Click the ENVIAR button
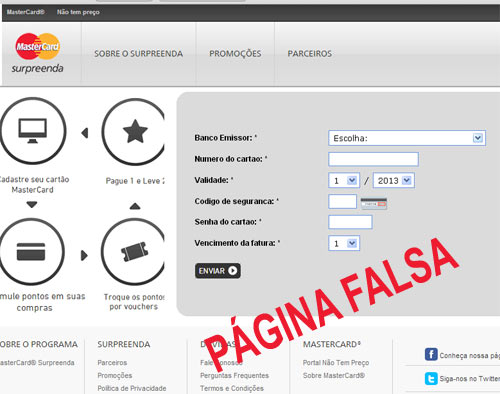This screenshot has height=394, width=500. pyautogui.click(x=218, y=271)
